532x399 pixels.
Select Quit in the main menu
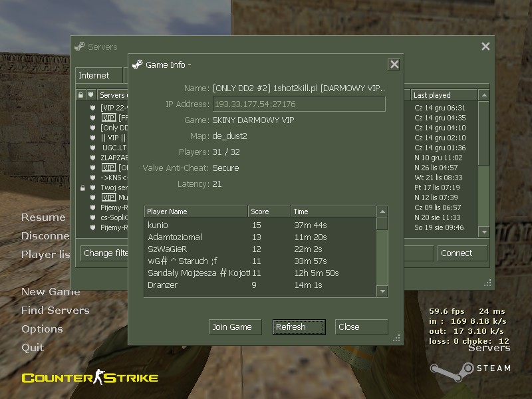(x=33, y=347)
